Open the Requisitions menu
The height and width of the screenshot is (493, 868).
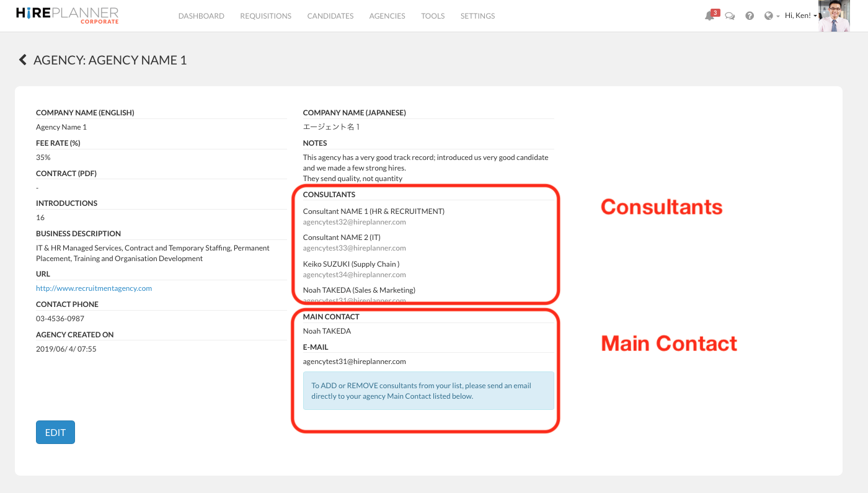(x=265, y=16)
